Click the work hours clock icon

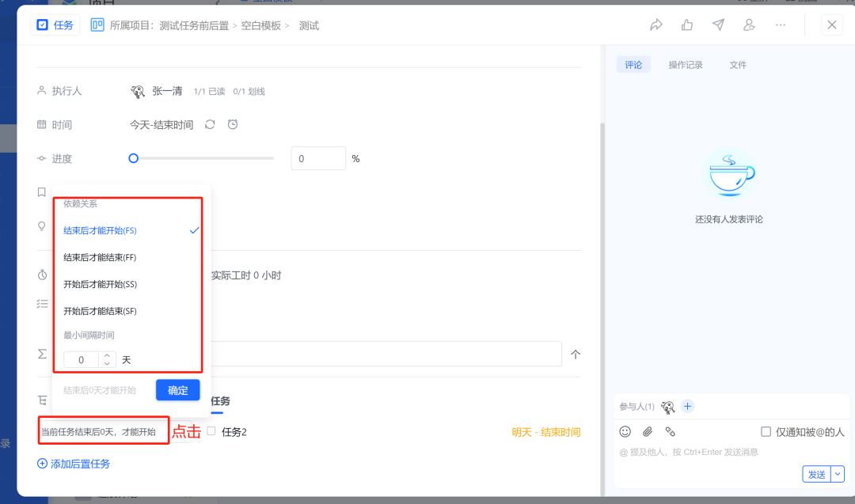point(42,275)
